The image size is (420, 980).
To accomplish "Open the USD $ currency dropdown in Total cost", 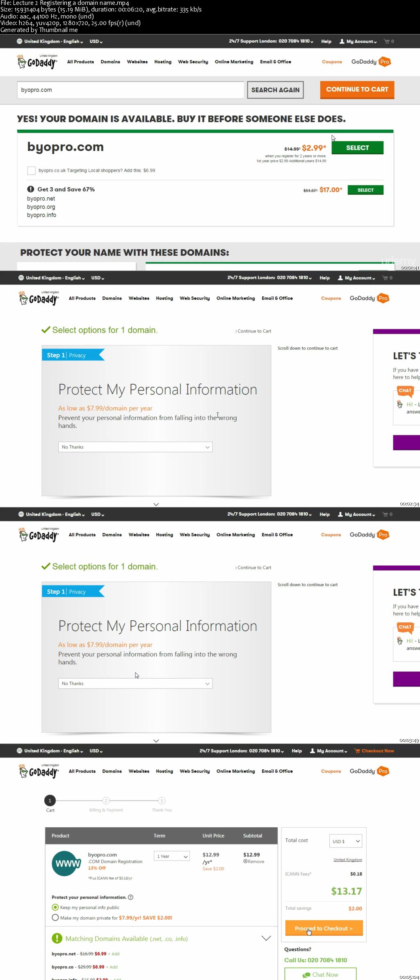I will tap(346, 841).
